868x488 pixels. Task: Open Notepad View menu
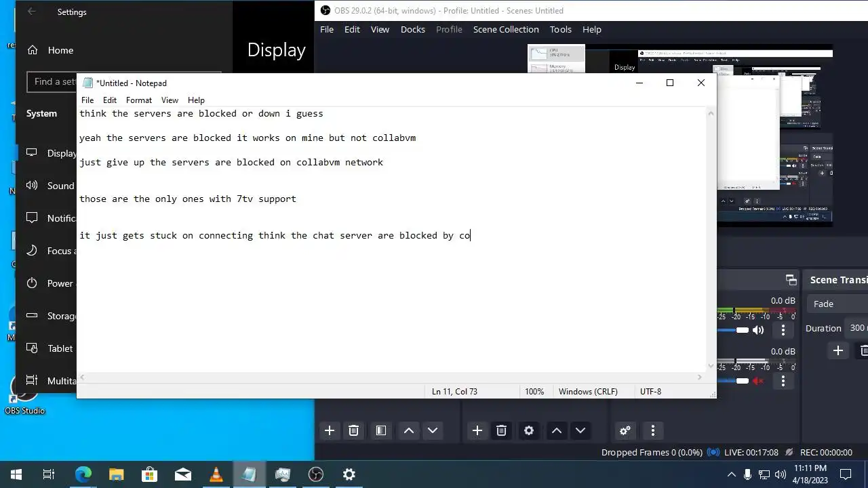[x=170, y=100]
